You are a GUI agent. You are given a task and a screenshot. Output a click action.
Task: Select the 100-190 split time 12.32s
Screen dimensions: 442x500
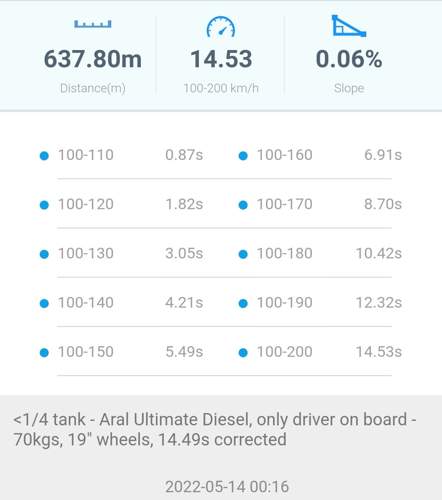click(379, 303)
